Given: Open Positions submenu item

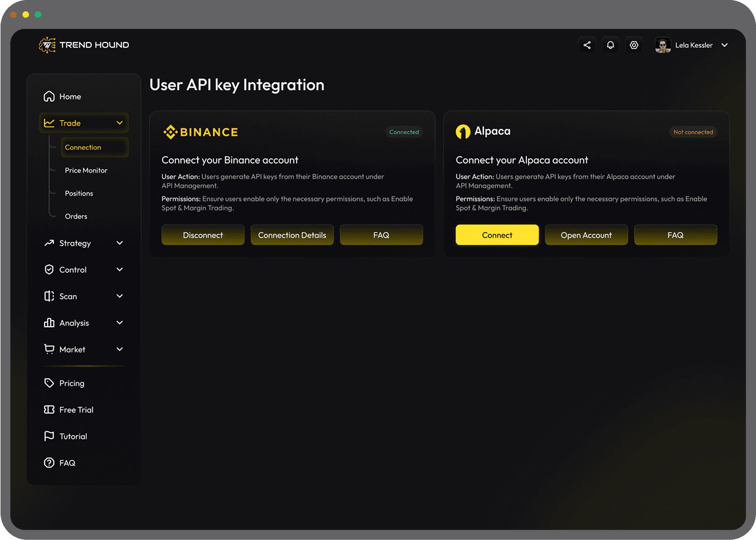Looking at the screenshot, I should point(79,193).
